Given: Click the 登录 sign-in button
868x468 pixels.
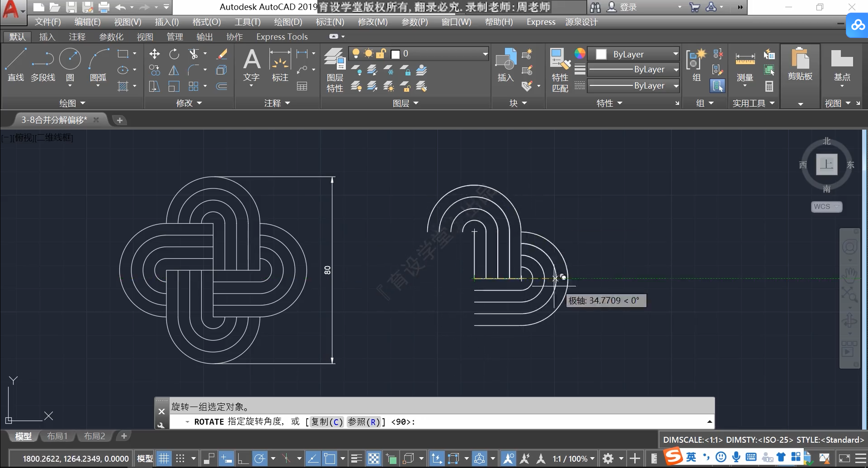Looking at the screenshot, I should pos(622,7).
